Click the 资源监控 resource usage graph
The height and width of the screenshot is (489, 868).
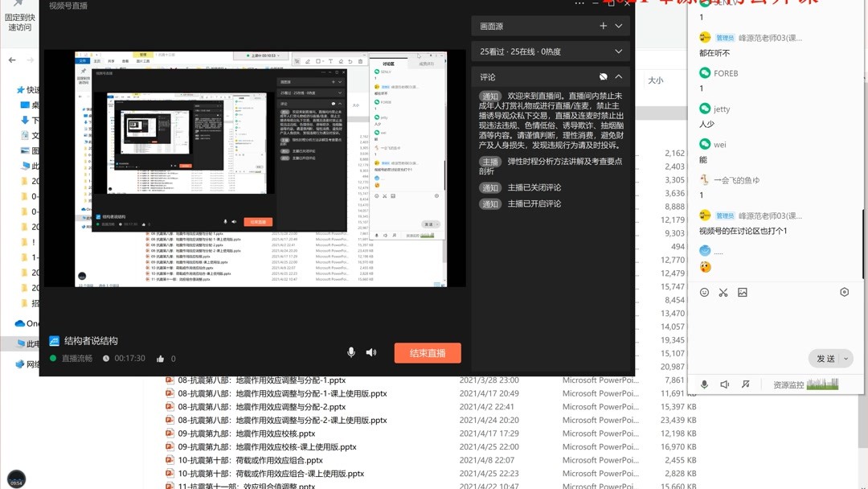824,384
